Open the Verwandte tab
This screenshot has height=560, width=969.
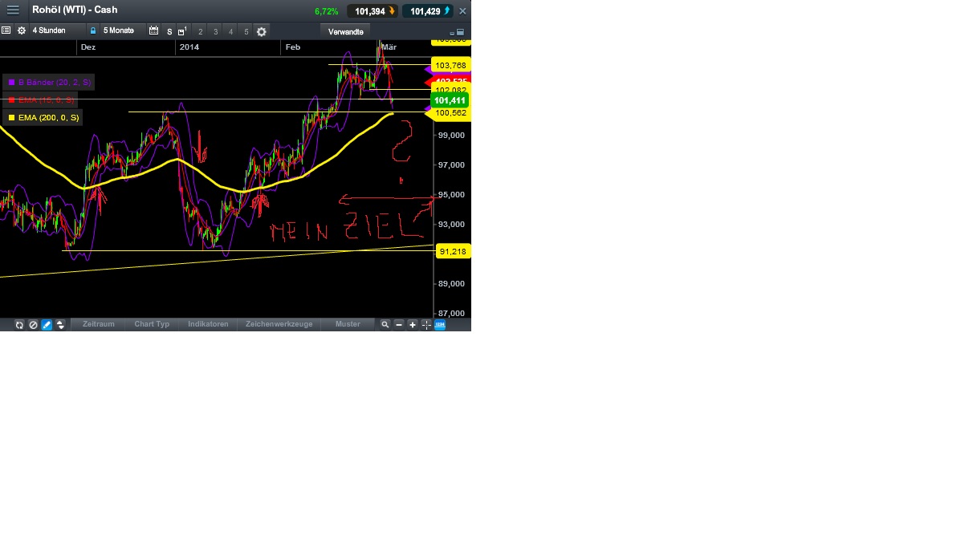coord(345,31)
